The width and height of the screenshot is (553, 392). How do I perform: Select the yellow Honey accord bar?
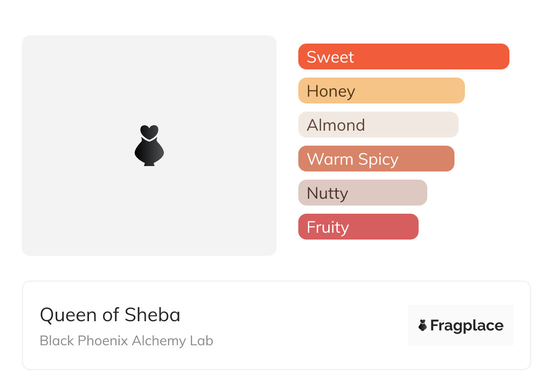pos(409,91)
